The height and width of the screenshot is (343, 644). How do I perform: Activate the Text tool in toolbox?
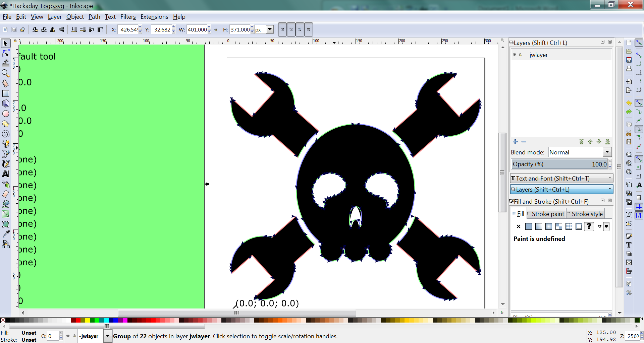pyautogui.click(x=6, y=174)
